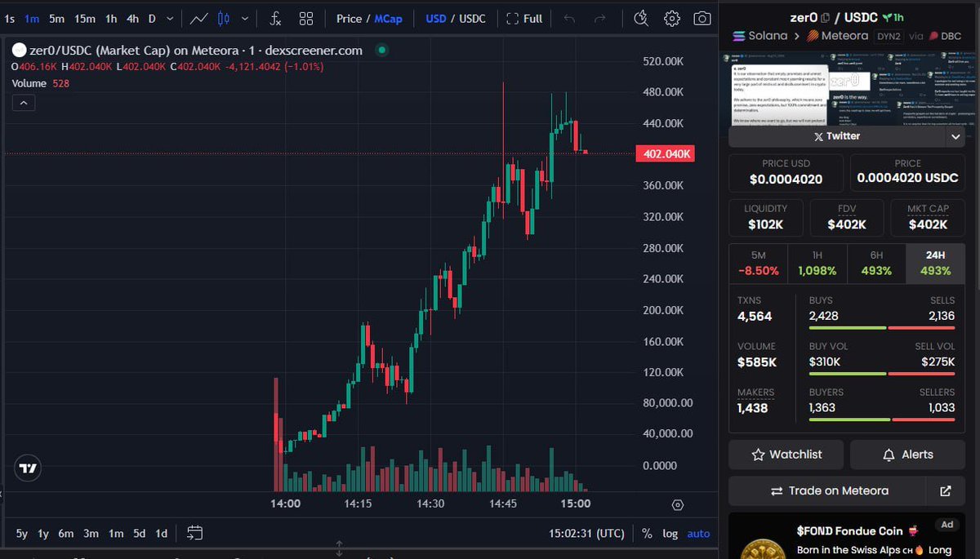Click the 402.040K price label on axis
980x559 pixels.
click(665, 153)
